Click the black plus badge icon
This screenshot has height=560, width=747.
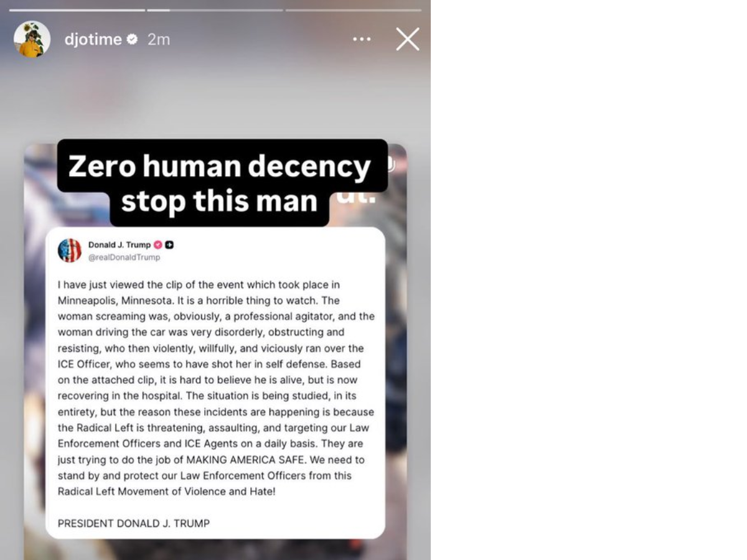(x=169, y=245)
